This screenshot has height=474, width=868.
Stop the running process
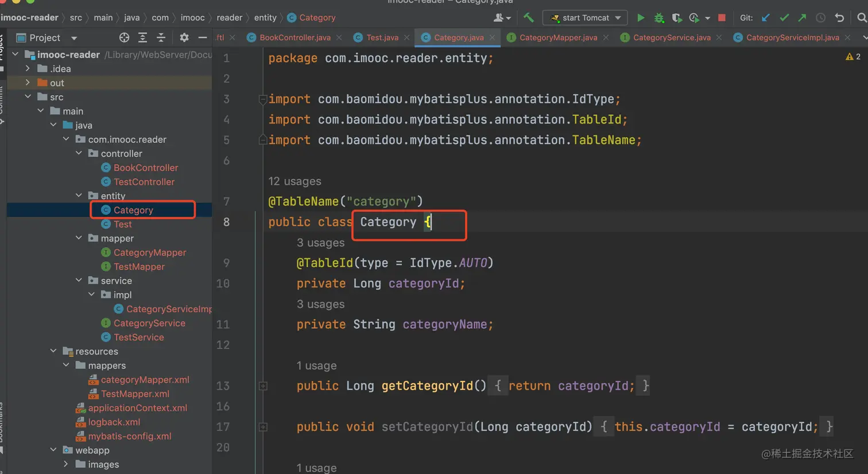coord(722,18)
